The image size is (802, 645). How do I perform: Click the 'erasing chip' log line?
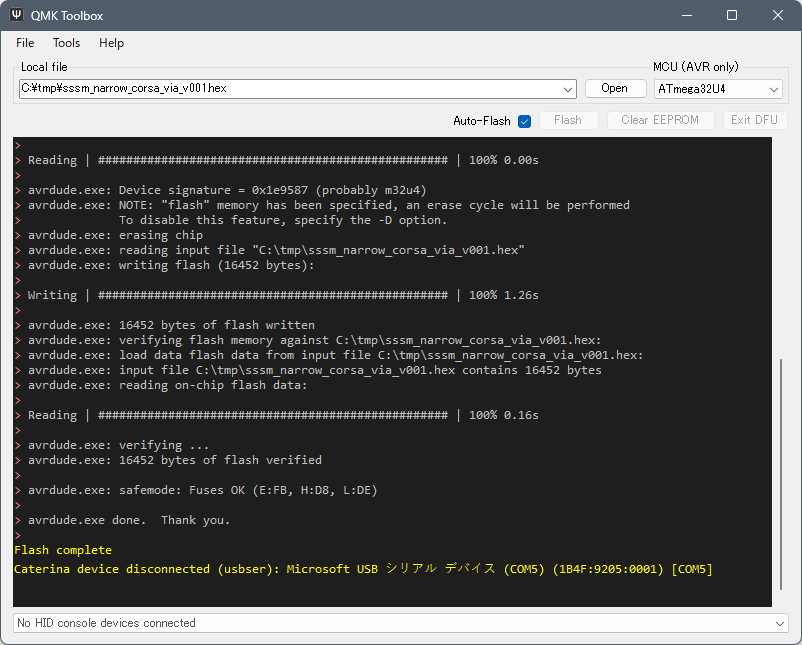115,235
